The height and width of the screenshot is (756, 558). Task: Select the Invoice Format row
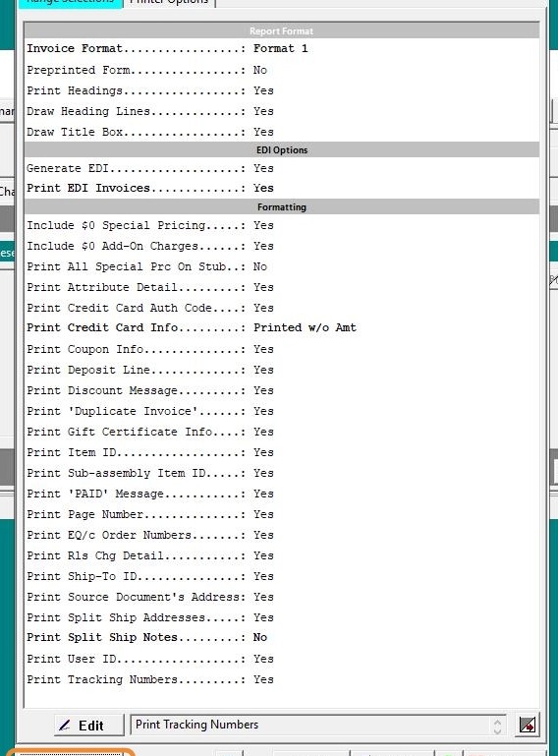click(282, 49)
